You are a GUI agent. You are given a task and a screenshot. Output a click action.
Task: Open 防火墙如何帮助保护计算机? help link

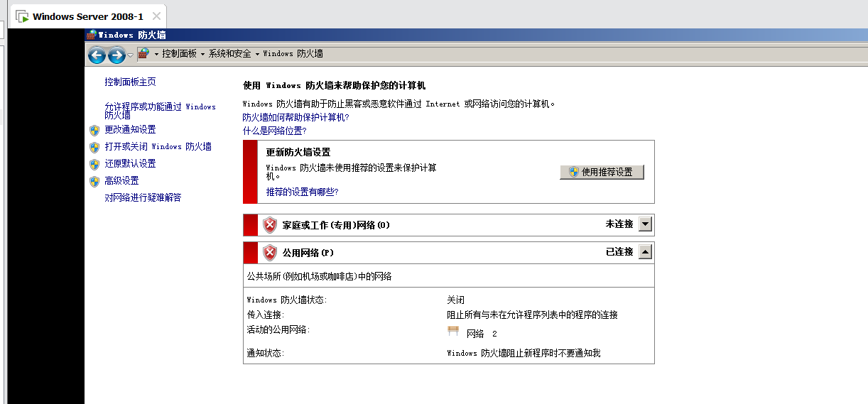(x=295, y=118)
